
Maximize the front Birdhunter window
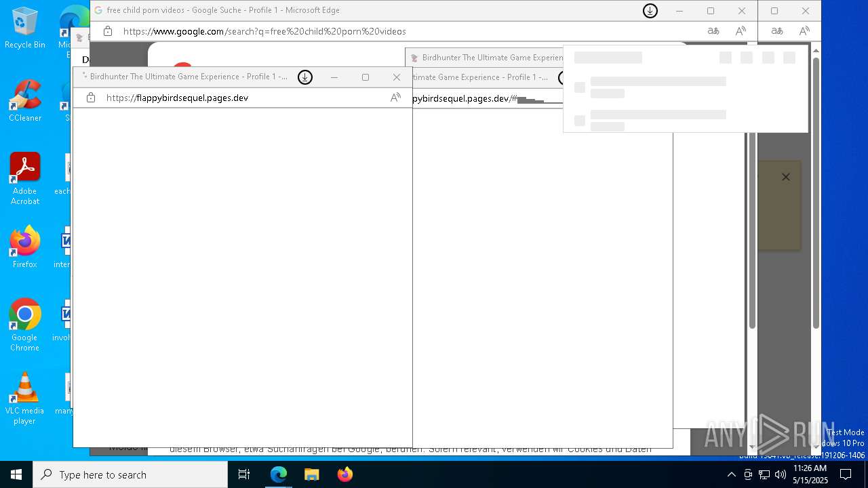pos(366,77)
